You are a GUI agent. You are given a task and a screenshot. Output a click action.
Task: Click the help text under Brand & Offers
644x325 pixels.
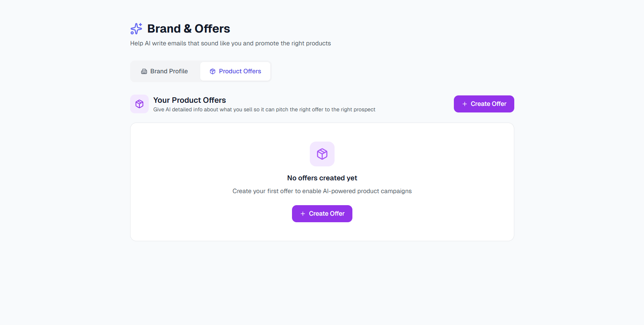coord(230,43)
